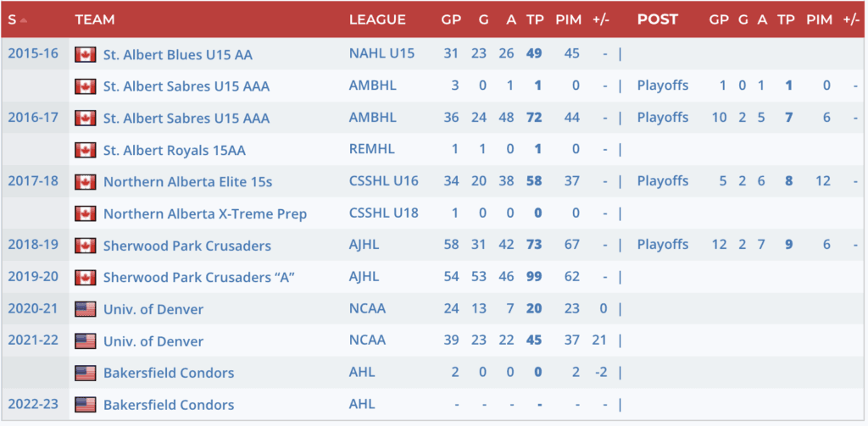Open St. Albert Sabres U15 AAA 2016-17 link
This screenshot has width=868, height=426.
coord(186,119)
